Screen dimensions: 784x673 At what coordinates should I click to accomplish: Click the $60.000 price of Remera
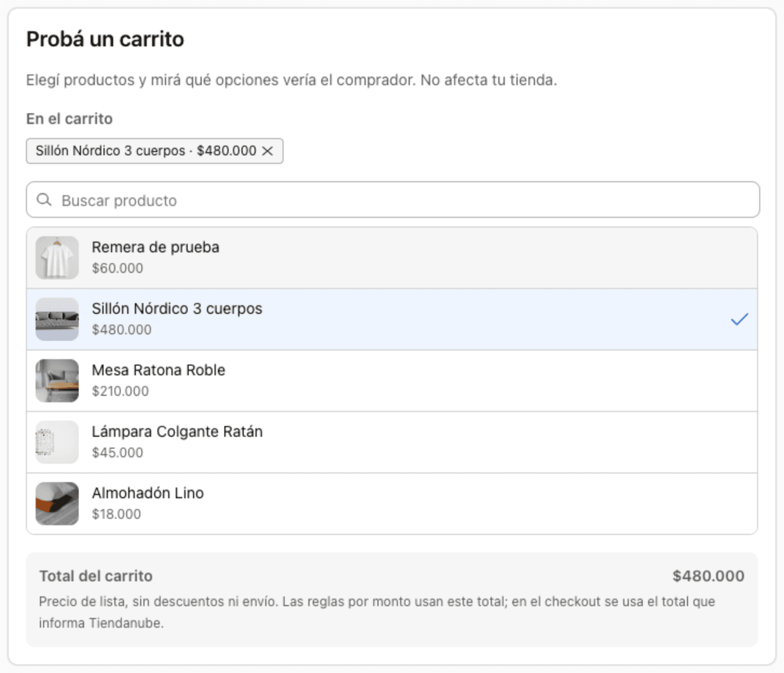click(118, 268)
